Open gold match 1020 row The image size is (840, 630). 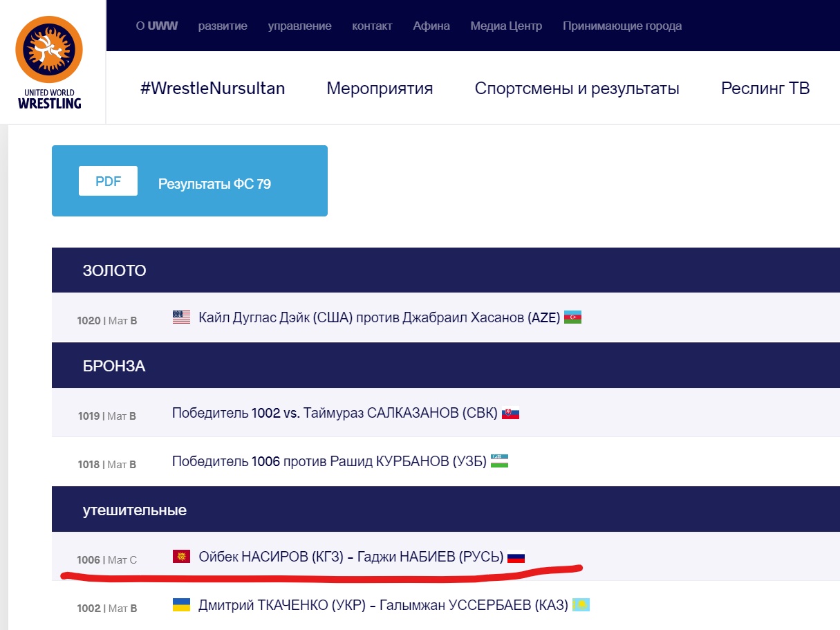pyautogui.click(x=379, y=317)
